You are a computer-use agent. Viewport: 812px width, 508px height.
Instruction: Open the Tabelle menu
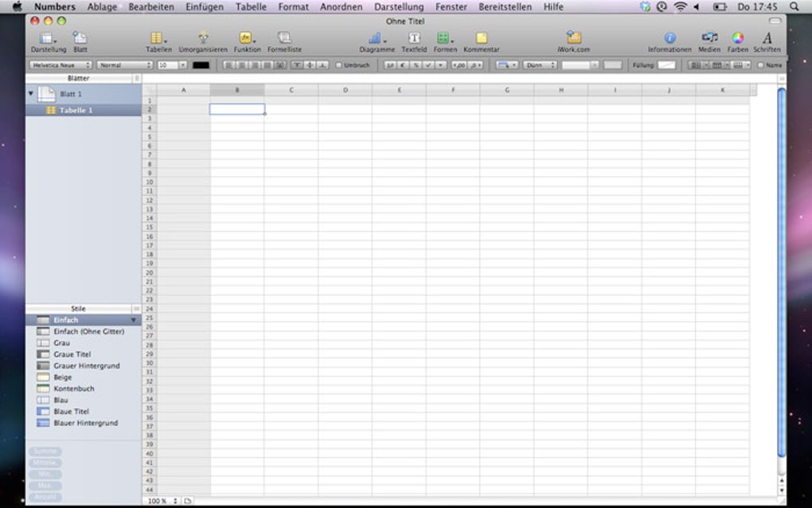pos(251,6)
